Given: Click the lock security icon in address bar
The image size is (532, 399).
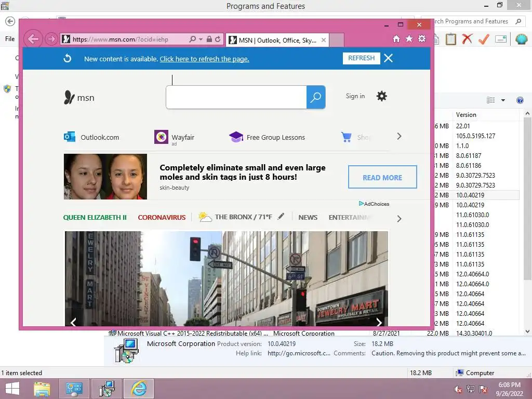Looking at the screenshot, I should point(209,39).
